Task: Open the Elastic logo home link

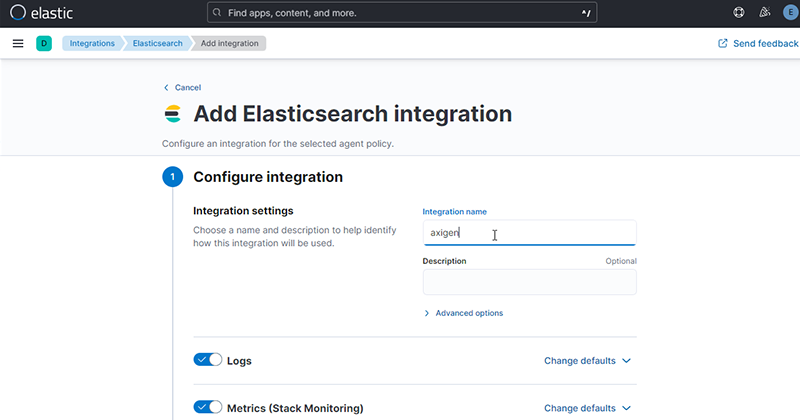Action: [x=41, y=13]
